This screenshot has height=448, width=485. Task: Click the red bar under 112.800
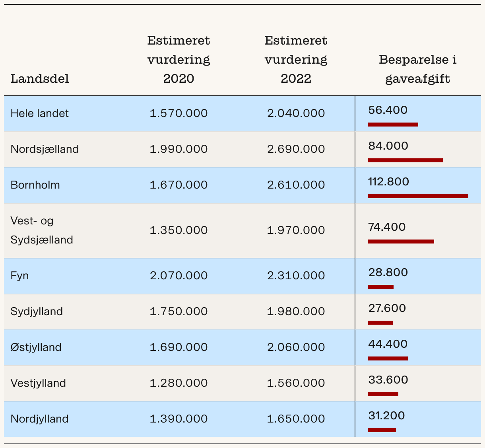coord(418,196)
